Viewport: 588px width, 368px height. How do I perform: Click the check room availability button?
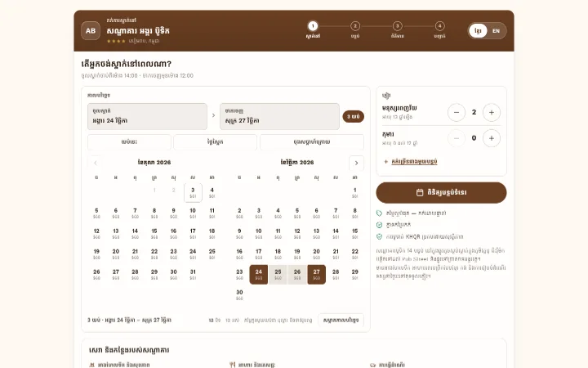(x=441, y=193)
